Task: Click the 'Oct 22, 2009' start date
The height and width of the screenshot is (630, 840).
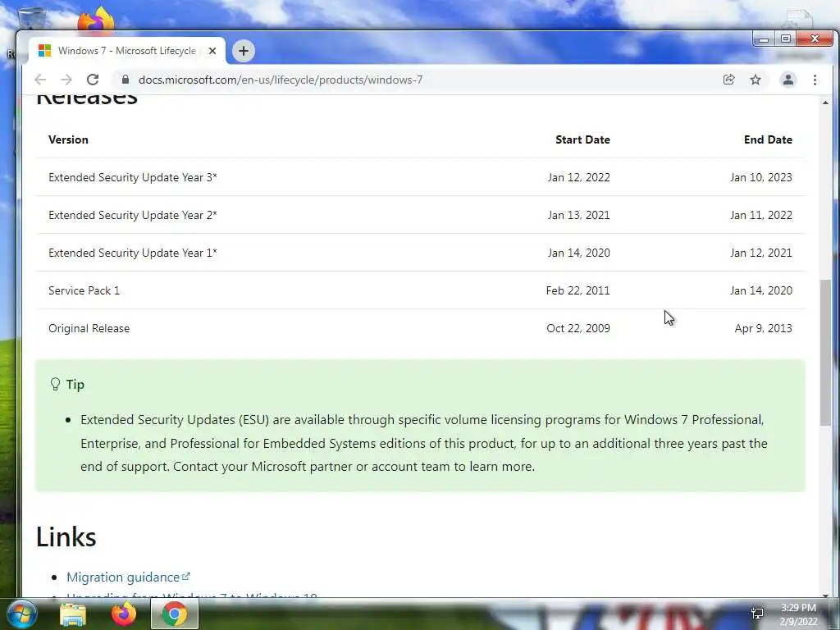Action: (x=578, y=328)
